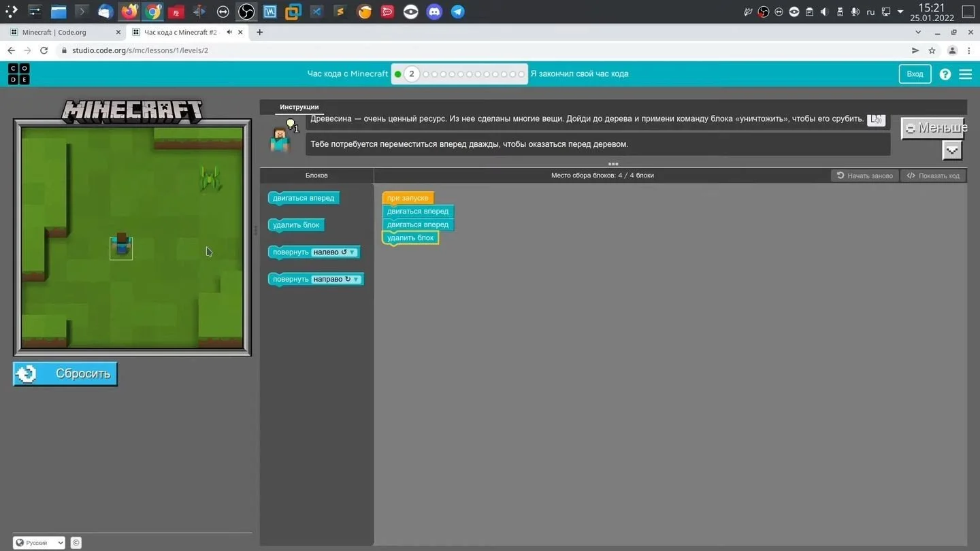Click the Показать код button
980x551 pixels.
(934, 176)
